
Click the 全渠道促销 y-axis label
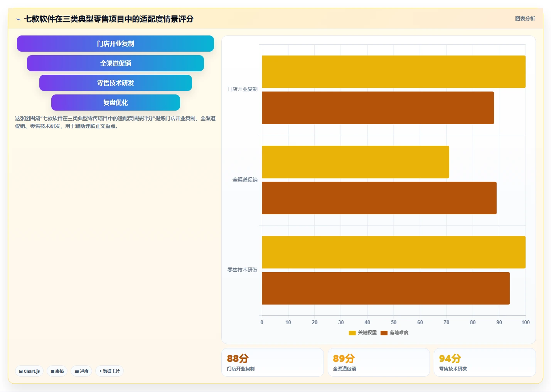pos(245,180)
